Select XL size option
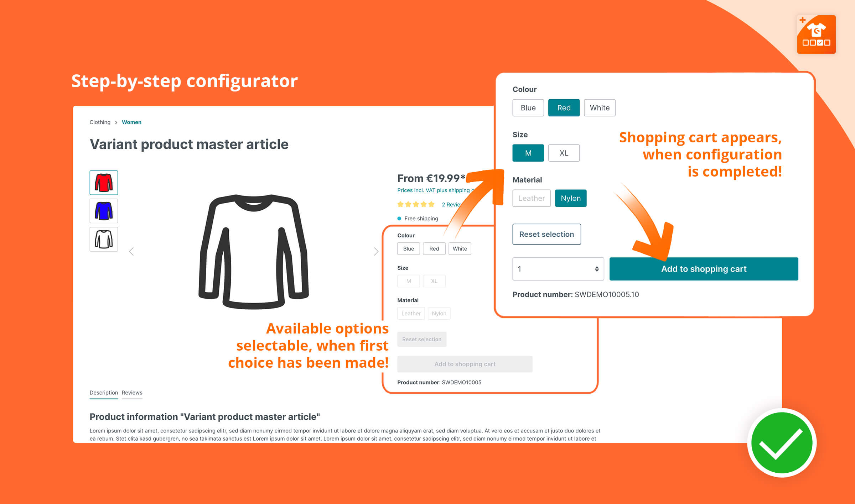Viewport: 855px width, 504px height. click(x=564, y=153)
